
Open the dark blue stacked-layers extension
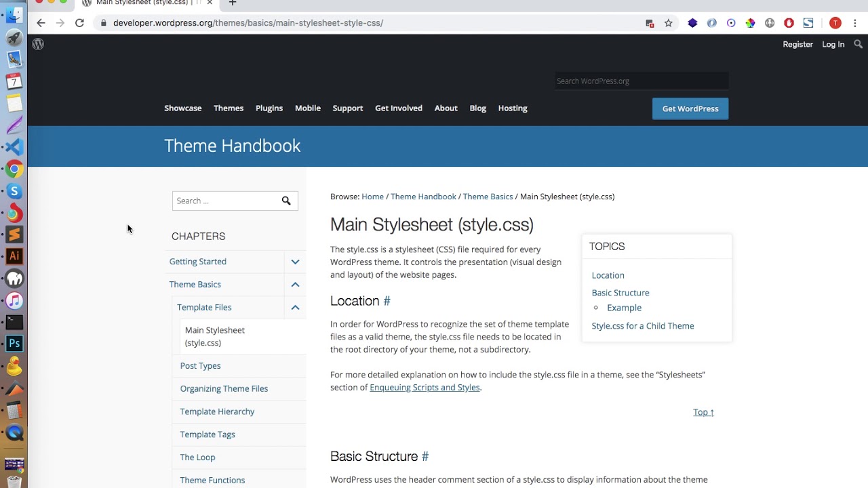pos(692,23)
